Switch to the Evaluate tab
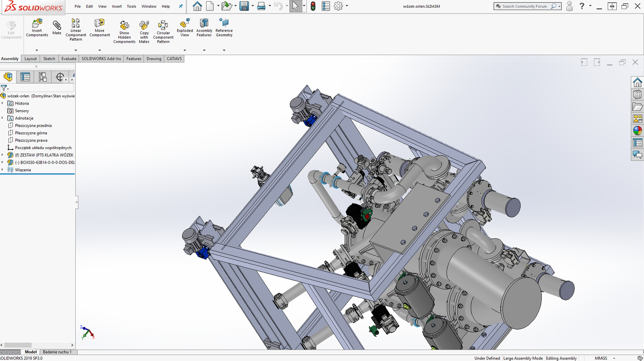The image size is (644, 361). tap(69, 59)
